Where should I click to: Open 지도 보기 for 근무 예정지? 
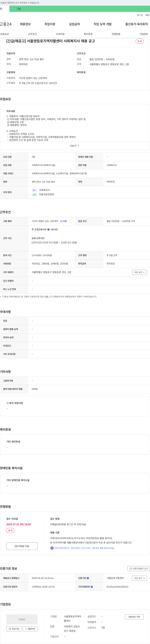[x=140, y=272]
